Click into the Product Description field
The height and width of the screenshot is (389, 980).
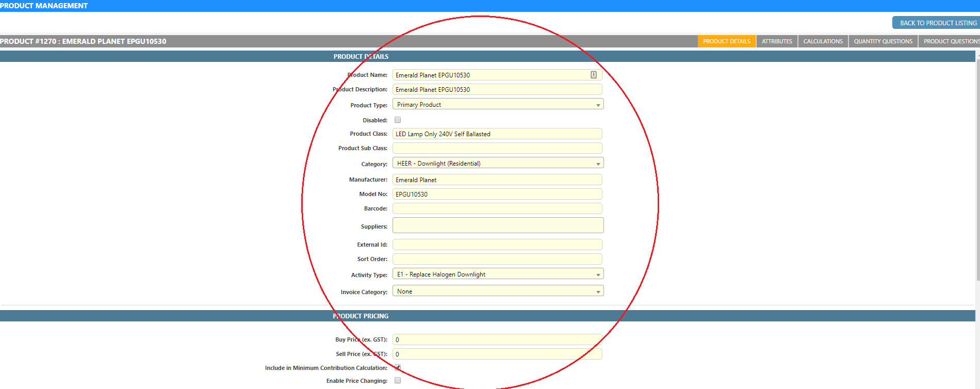(497, 90)
